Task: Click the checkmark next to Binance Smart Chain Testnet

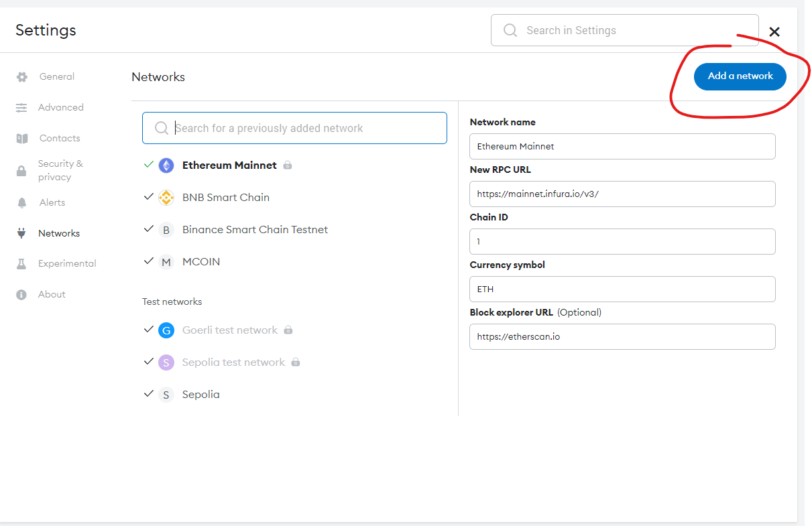Action: (x=149, y=228)
